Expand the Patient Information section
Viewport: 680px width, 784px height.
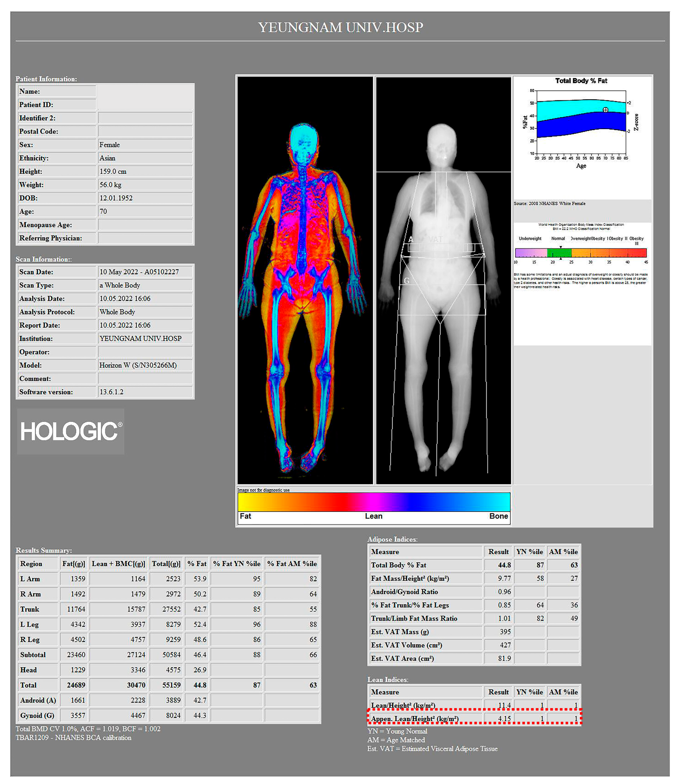tap(46, 79)
